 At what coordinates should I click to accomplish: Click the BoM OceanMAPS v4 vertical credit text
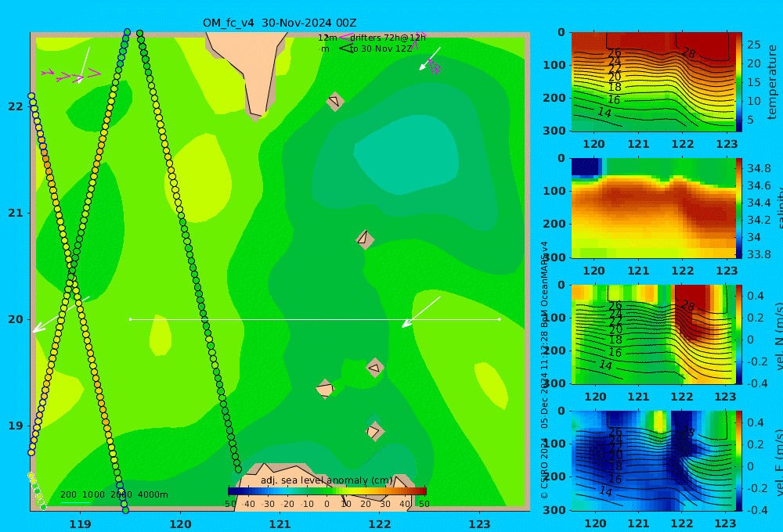(544, 285)
